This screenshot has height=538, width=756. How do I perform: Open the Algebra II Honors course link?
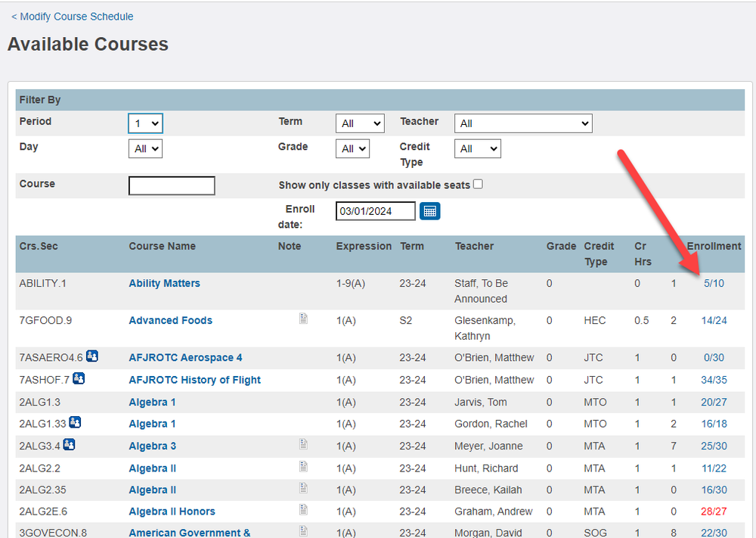click(172, 512)
